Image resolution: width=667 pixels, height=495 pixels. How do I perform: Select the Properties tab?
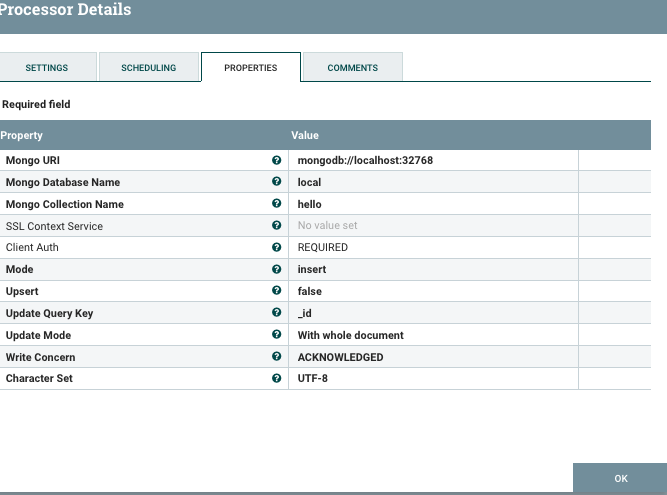(x=250, y=68)
